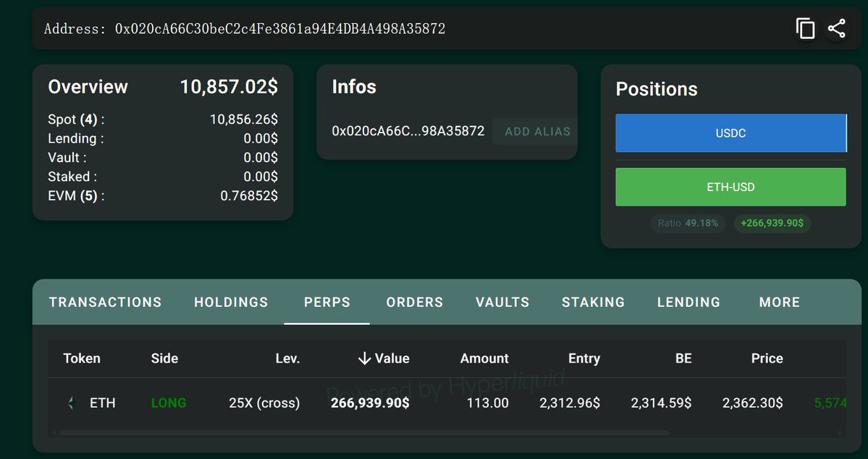868x459 pixels.
Task: Switch to the Holdings tab
Action: click(x=231, y=303)
